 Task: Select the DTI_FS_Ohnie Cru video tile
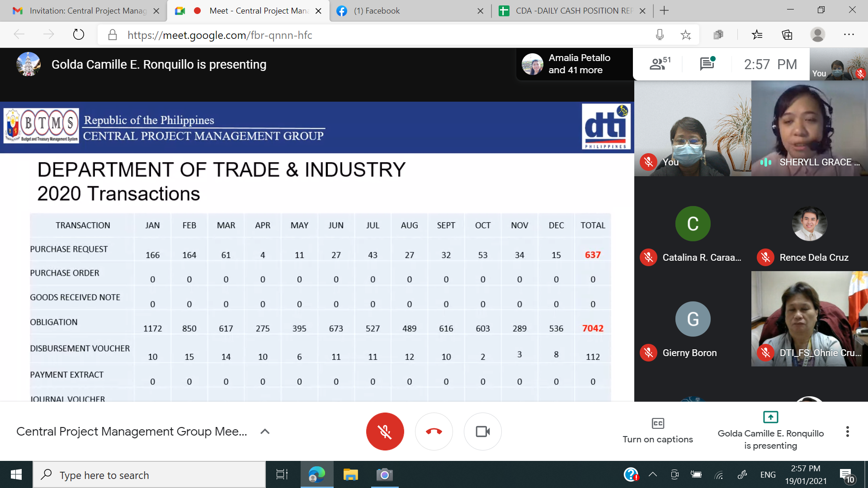coord(810,319)
